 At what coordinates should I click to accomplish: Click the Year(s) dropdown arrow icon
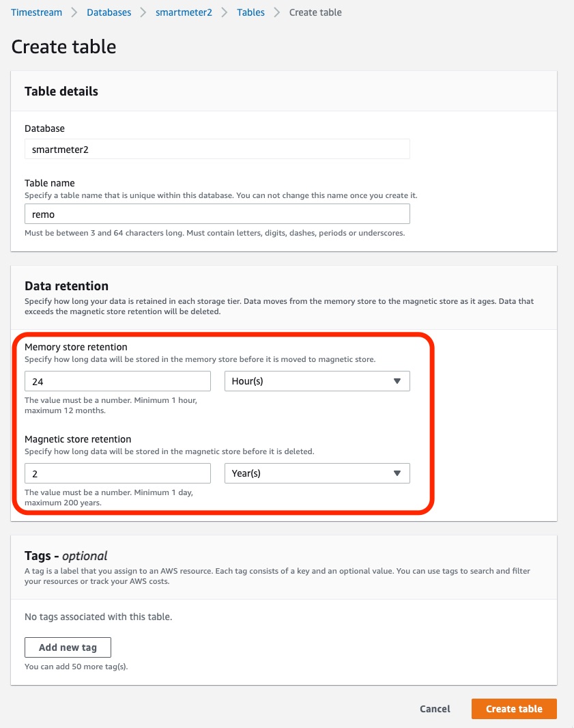[x=398, y=473]
